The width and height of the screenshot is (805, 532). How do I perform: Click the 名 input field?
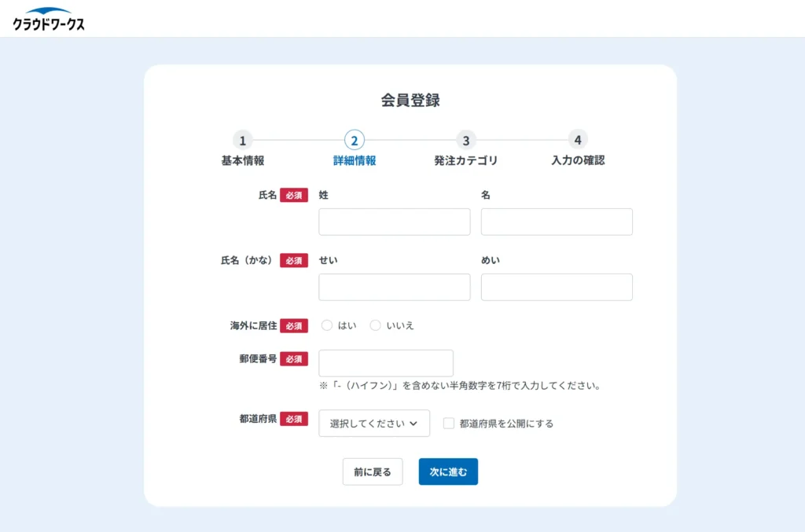557,222
